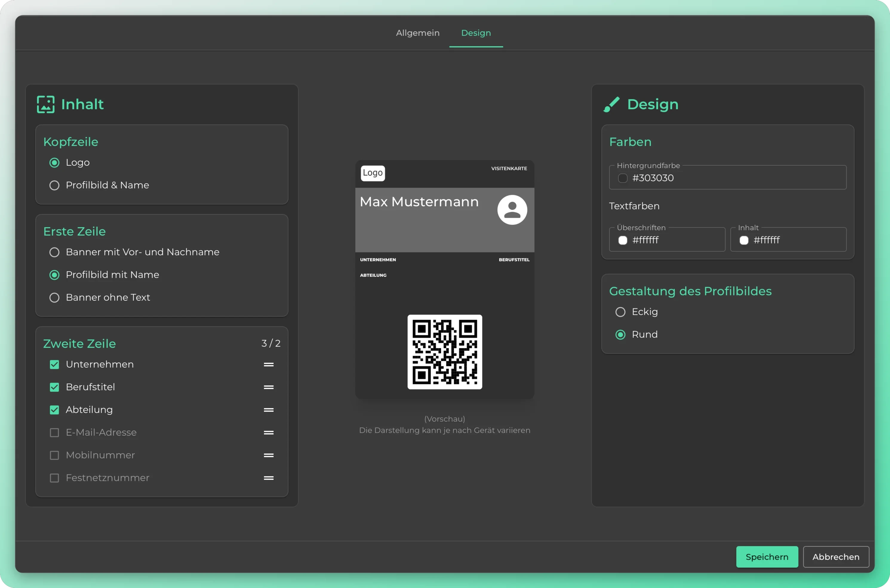Edit the Inhalt text color hex field

point(788,239)
